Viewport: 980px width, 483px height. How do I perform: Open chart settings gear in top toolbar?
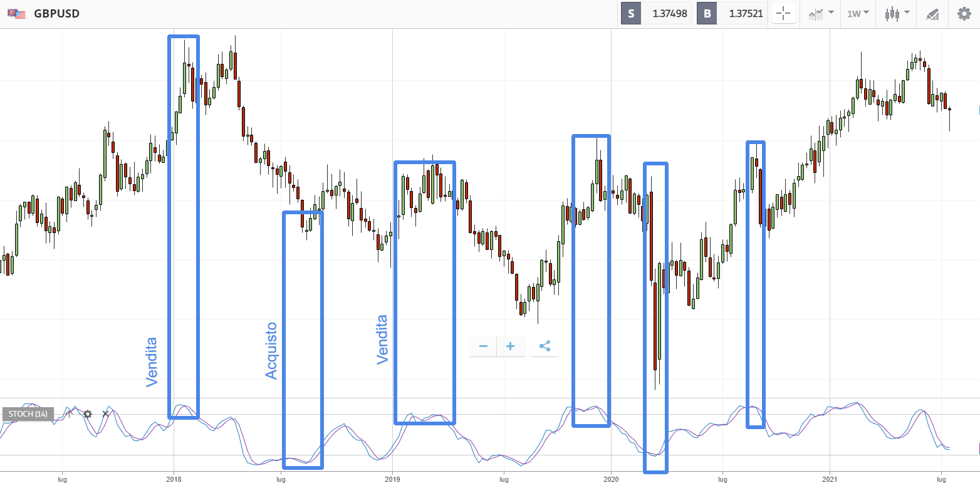tap(964, 13)
